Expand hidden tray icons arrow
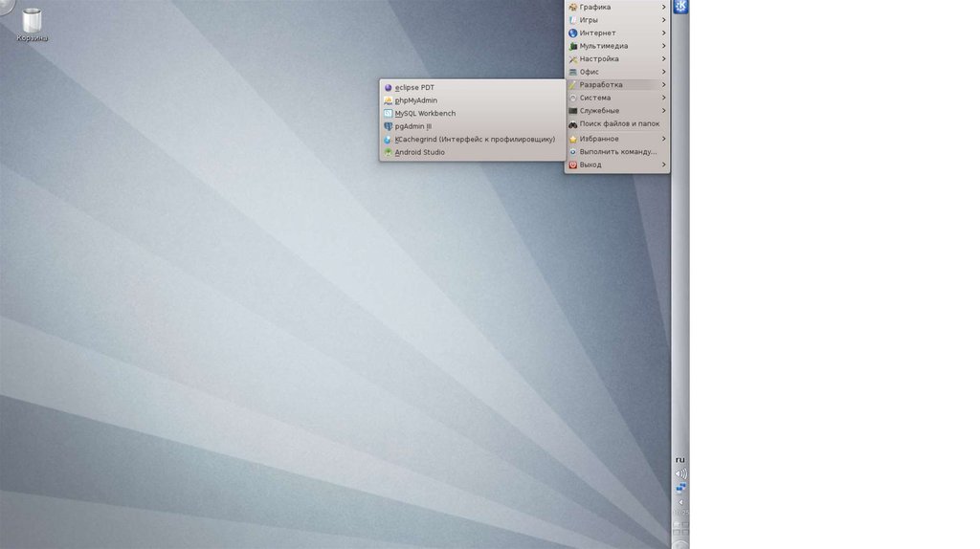The height and width of the screenshot is (549, 980). [680, 501]
